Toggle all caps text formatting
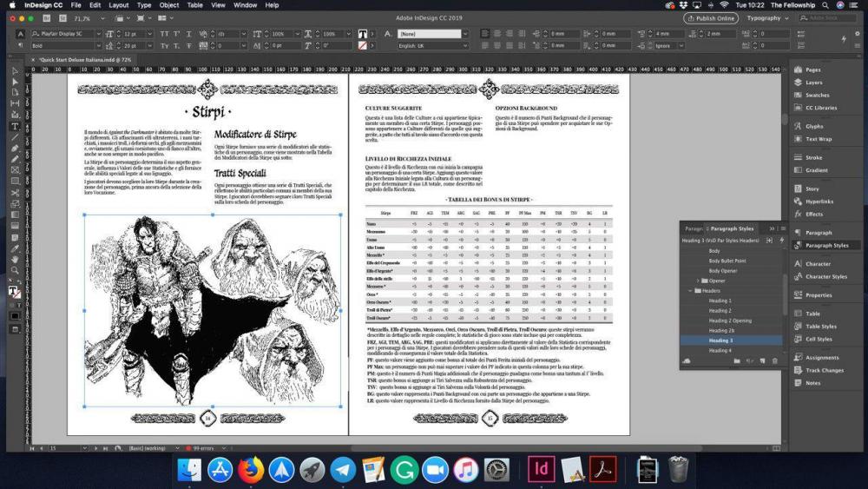The height and width of the screenshot is (489, 868). (164, 34)
